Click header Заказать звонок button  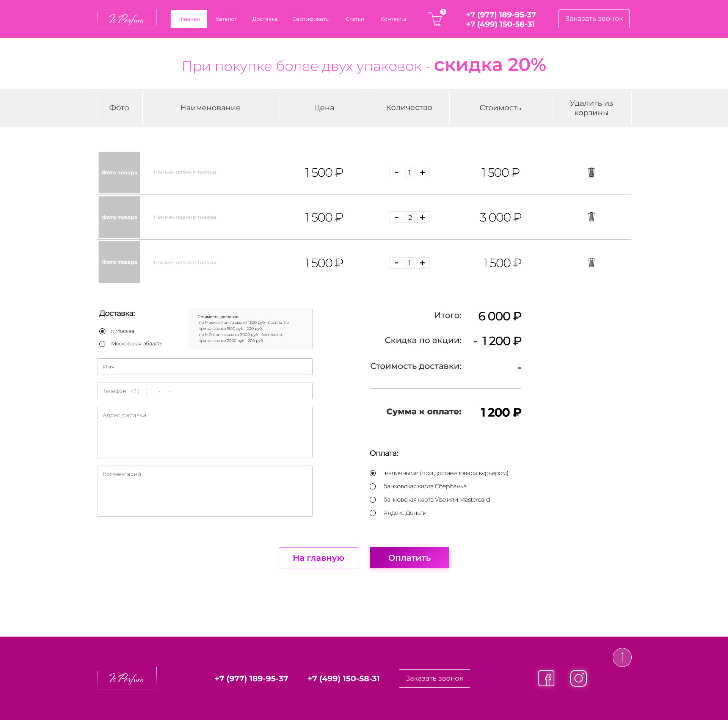pos(594,19)
